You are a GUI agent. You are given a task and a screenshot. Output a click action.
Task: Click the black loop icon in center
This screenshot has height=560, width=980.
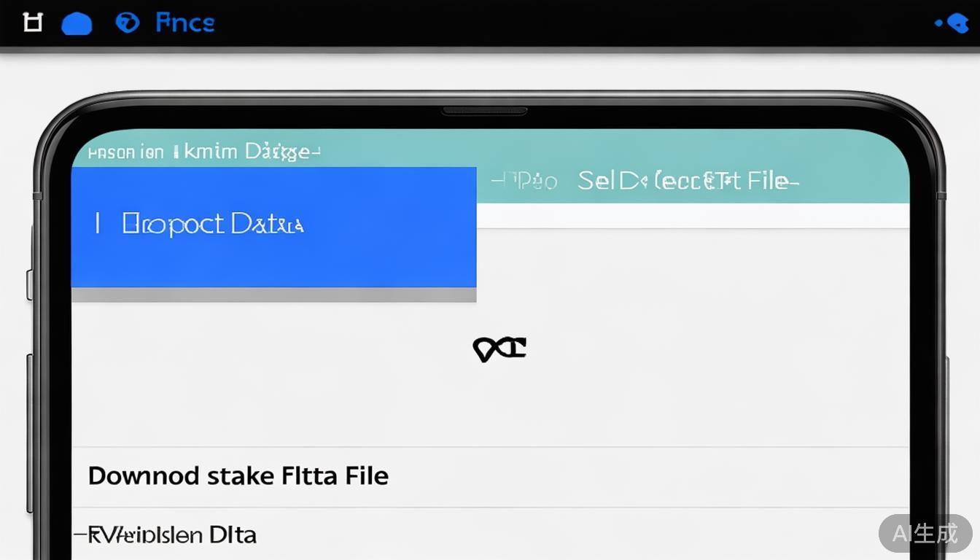pos(499,349)
